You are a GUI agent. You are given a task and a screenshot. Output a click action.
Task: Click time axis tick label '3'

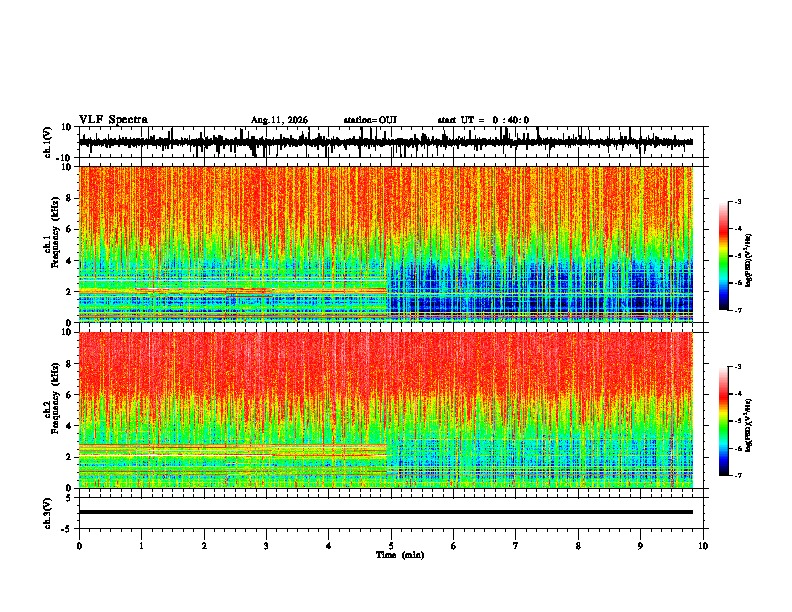266,546
